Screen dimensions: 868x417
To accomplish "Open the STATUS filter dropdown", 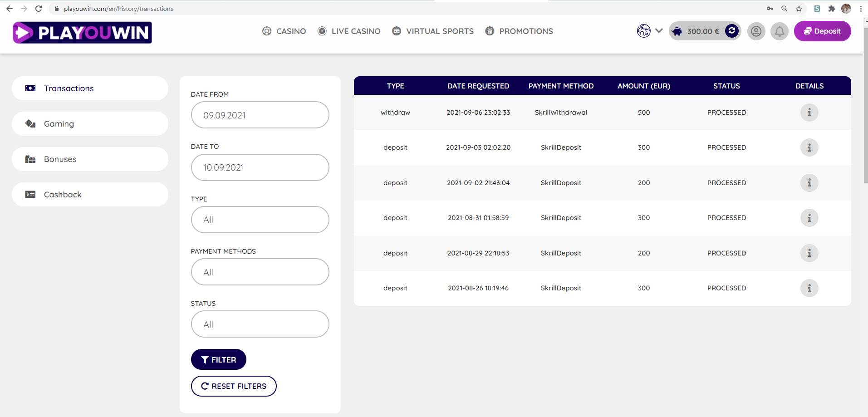I will 260,324.
